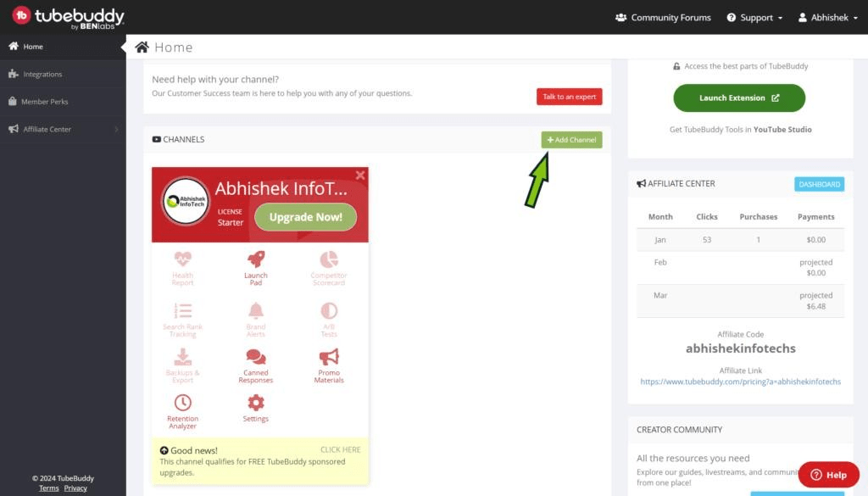
Task: Open the Retention Analyzer tool
Action: coord(183,411)
